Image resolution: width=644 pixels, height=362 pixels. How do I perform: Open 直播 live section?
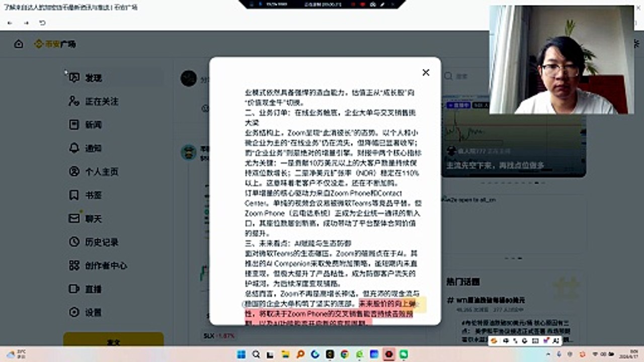[113, 289]
